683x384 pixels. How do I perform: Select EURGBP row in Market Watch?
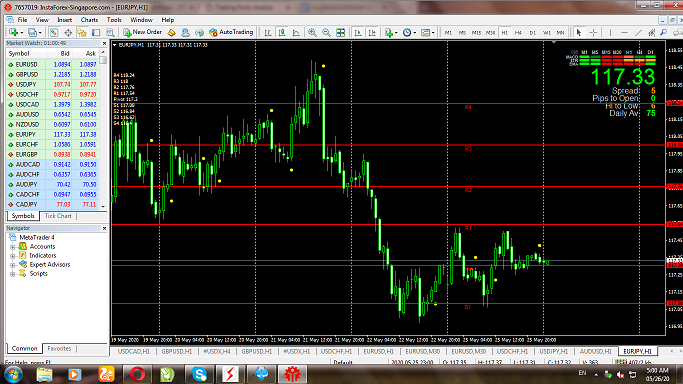[x=52, y=155]
